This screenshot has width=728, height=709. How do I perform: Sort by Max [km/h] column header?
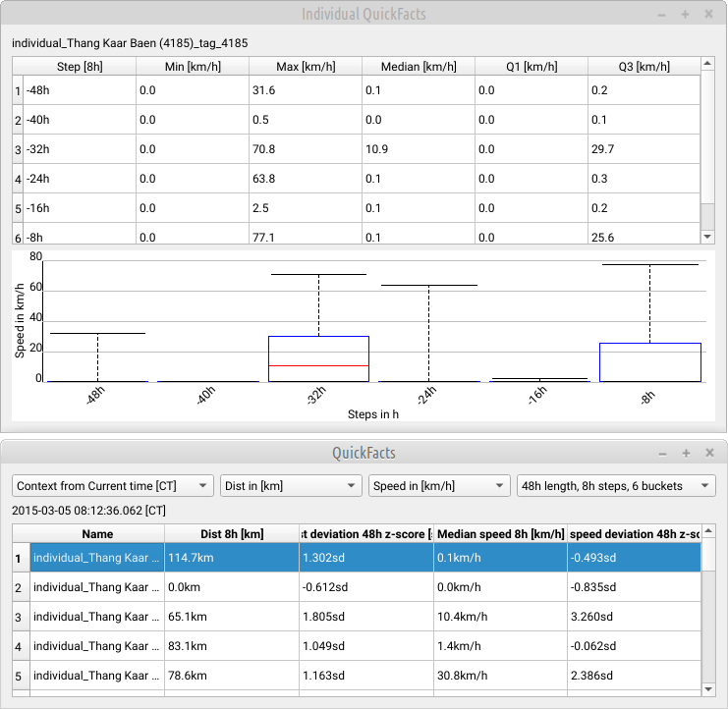tap(305, 67)
